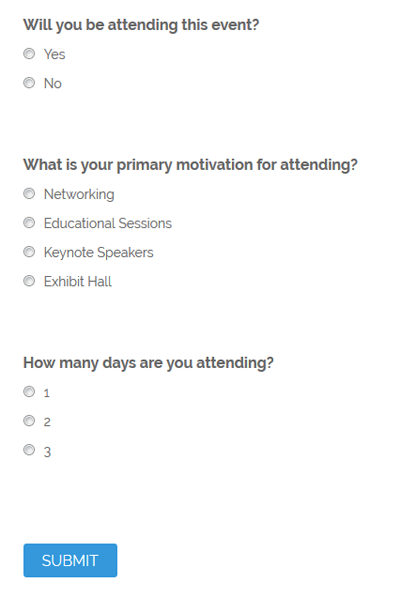Viewport: 400px width, 598px height.
Task: Select the Yes radio button
Action: pos(29,53)
